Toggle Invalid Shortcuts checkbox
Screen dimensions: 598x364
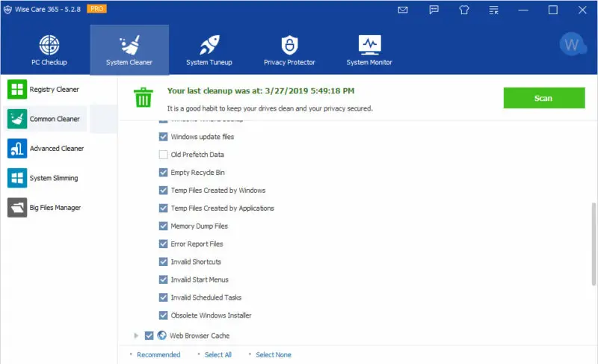163,262
